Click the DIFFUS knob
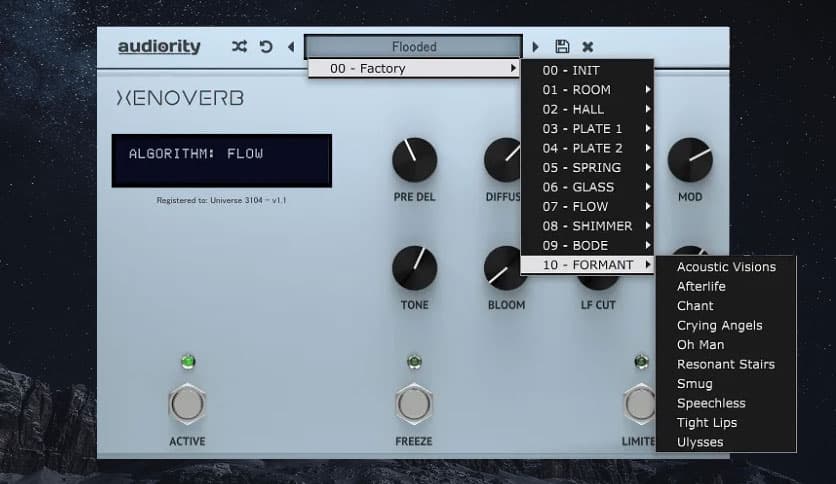 [503, 160]
